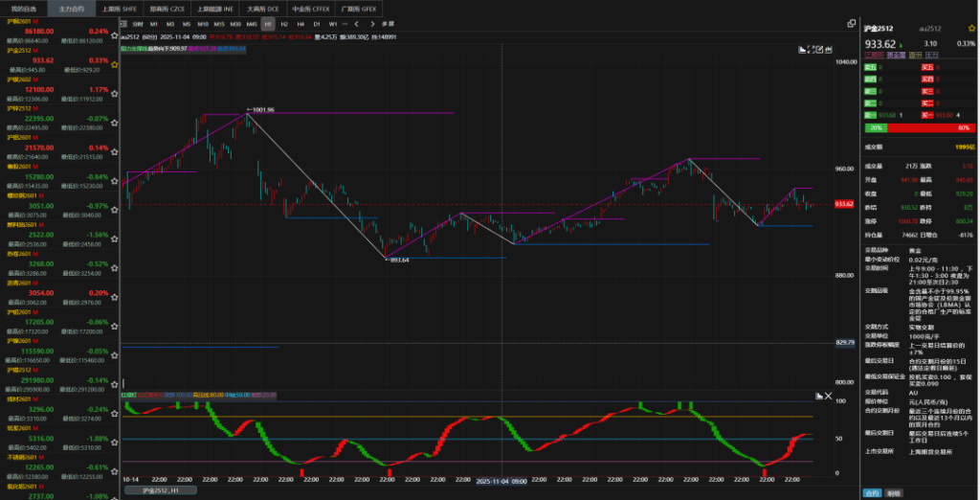The height and width of the screenshot is (500, 980).
Task: Select the M15 timeframe button
Action: (219, 23)
